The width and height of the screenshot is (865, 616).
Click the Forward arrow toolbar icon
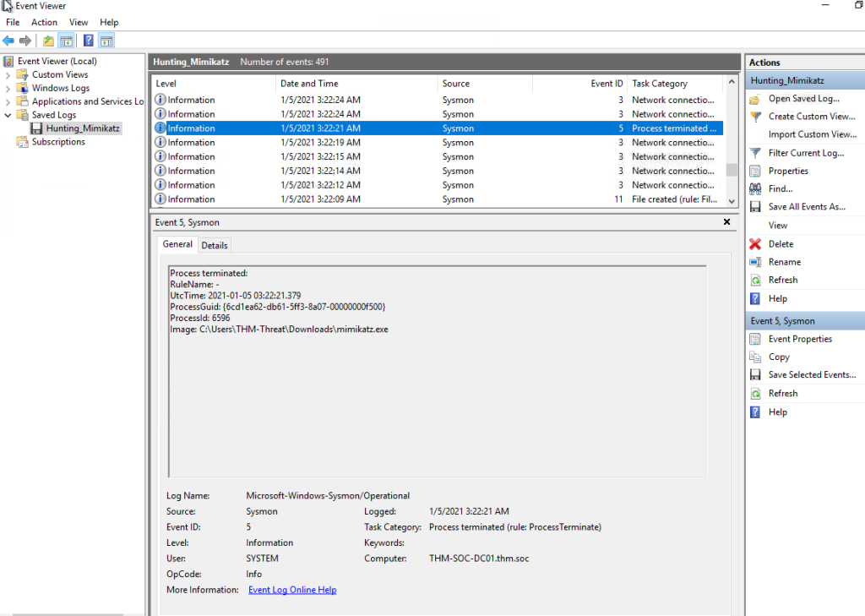click(24, 41)
